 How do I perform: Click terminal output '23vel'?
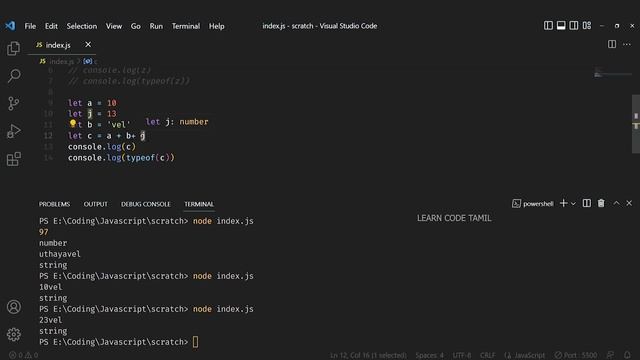click(51, 320)
